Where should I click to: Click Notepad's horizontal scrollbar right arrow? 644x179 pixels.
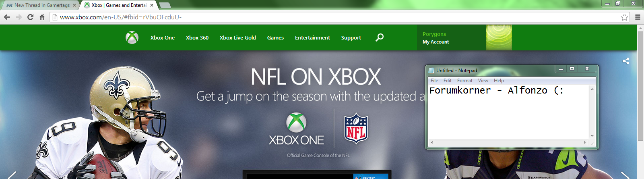point(585,142)
